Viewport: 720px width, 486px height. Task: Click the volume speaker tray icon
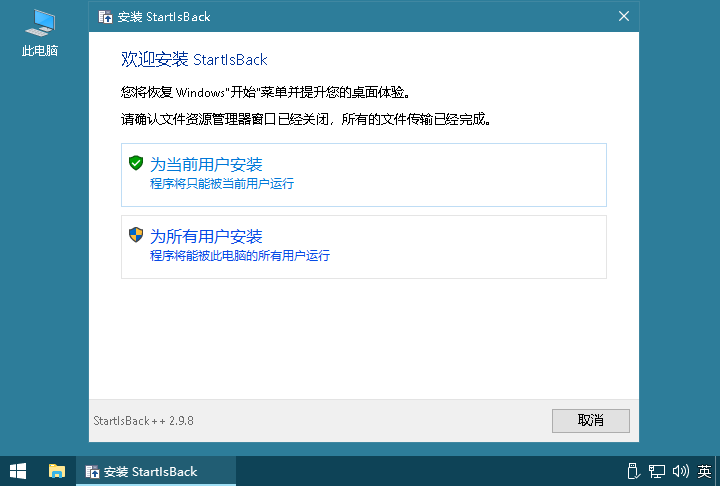[681, 471]
